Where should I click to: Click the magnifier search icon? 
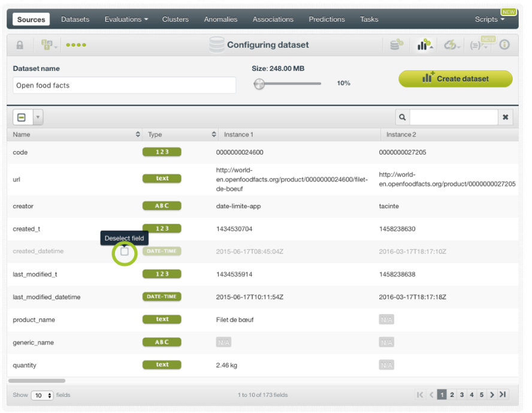[403, 117]
